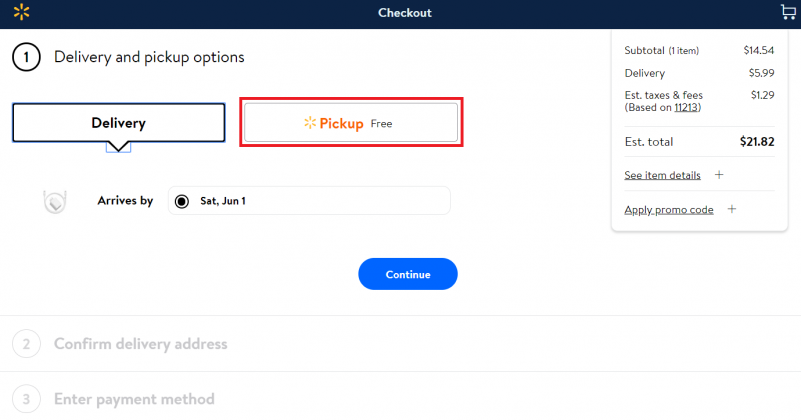Click the Confirm delivery address step
The width and height of the screenshot is (801, 420).
140,344
